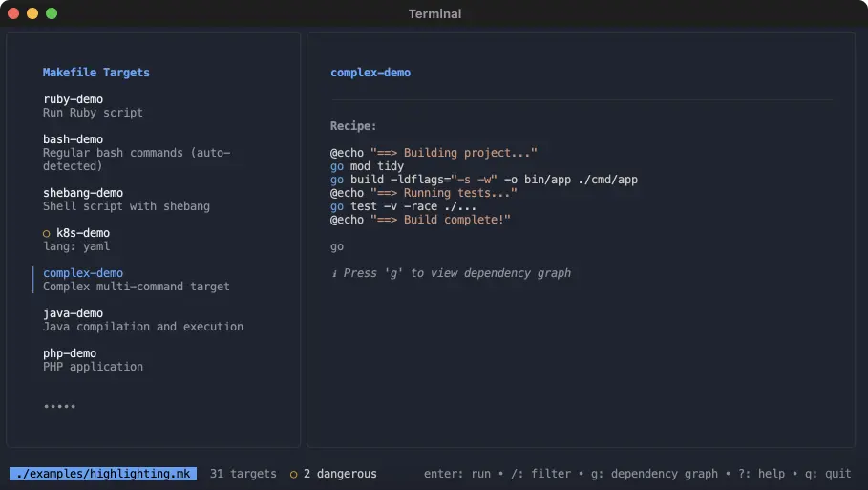Click the 'q: quit' shortcut hint
Image resolution: width=868 pixels, height=490 pixels.
(828, 474)
